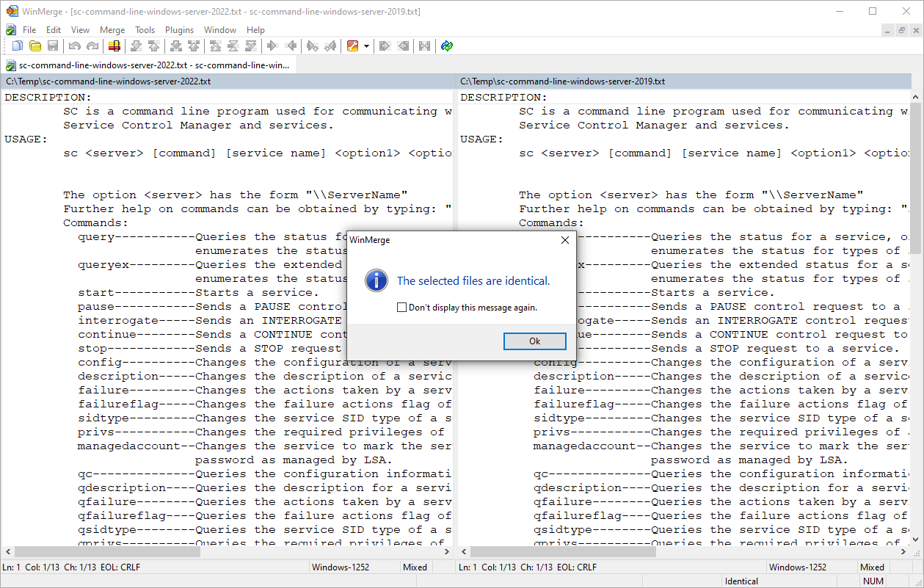
Task: Open the Help menu
Action: coord(255,30)
